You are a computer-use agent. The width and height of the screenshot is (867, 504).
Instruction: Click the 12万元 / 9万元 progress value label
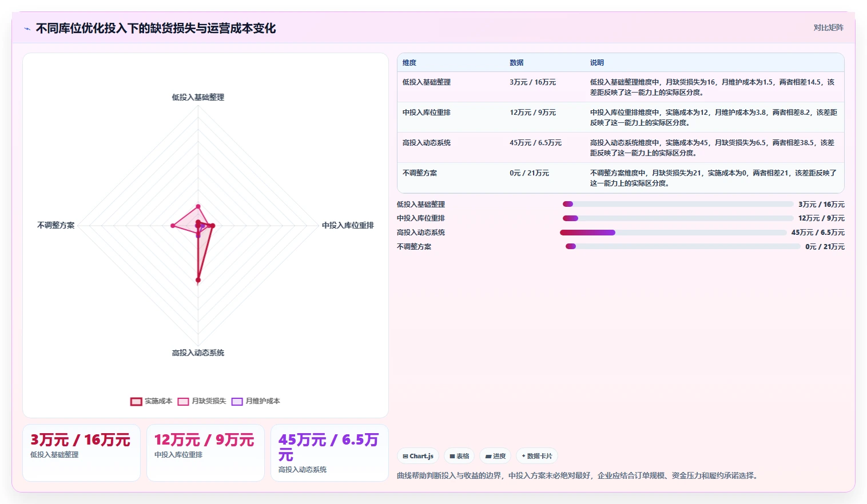point(821,218)
